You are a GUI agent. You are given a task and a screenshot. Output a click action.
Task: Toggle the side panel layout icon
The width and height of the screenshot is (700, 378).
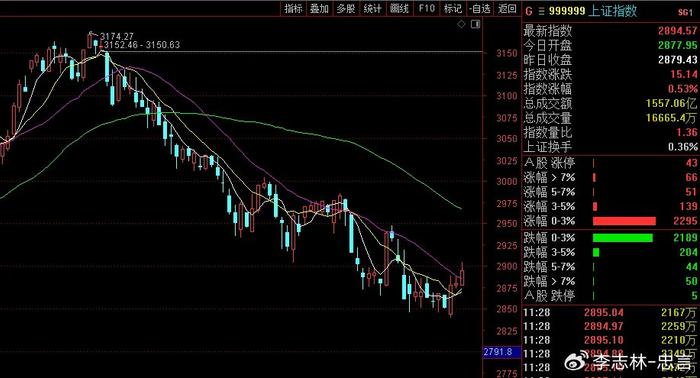(x=475, y=25)
